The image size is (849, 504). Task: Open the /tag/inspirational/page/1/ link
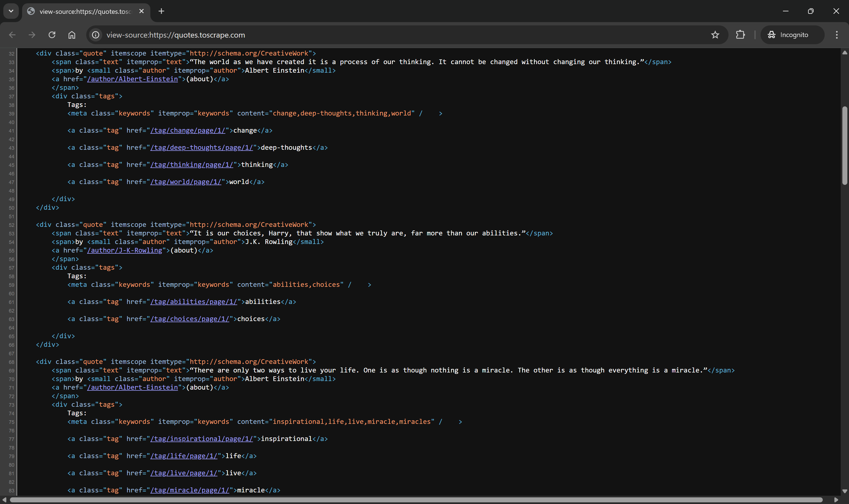[202, 439]
